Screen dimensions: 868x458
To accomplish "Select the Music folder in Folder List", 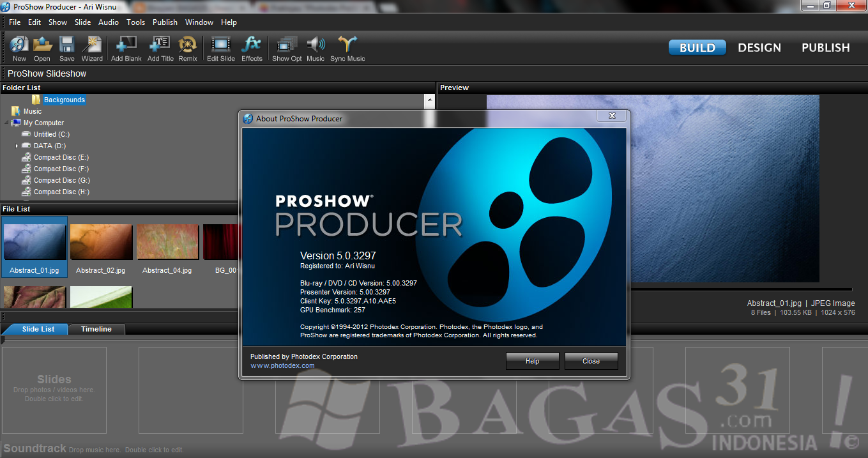I will click(x=33, y=111).
